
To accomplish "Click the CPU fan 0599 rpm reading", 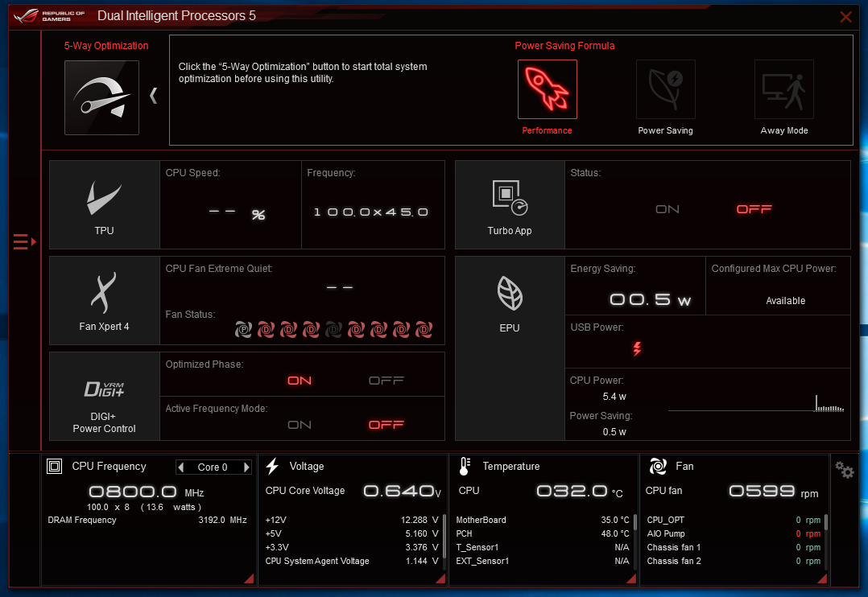I will pyautogui.click(x=773, y=492).
